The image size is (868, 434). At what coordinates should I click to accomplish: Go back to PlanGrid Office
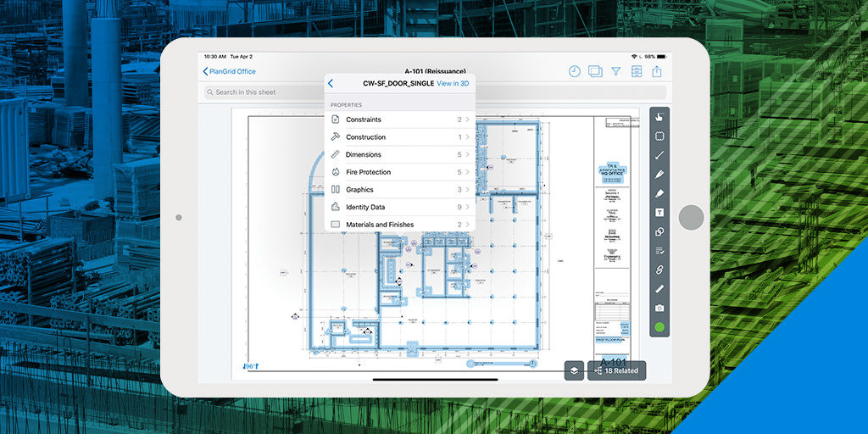[x=229, y=71]
